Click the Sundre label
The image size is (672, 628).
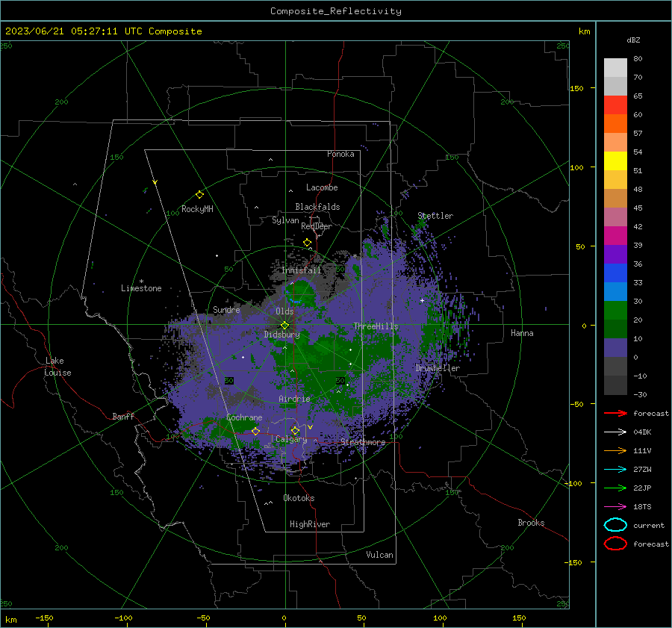(226, 309)
